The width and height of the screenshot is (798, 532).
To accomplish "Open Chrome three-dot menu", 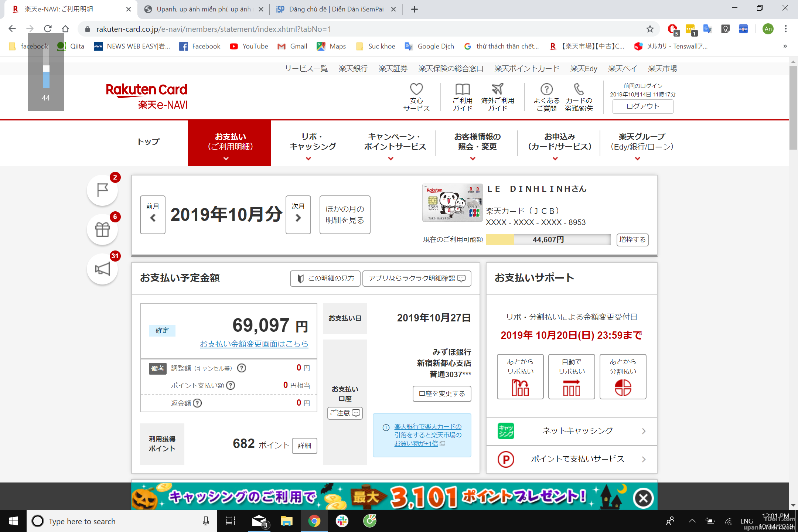I will click(786, 29).
